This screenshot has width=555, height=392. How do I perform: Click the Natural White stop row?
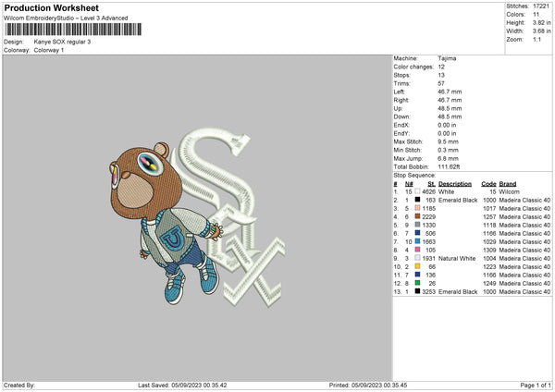click(462, 257)
